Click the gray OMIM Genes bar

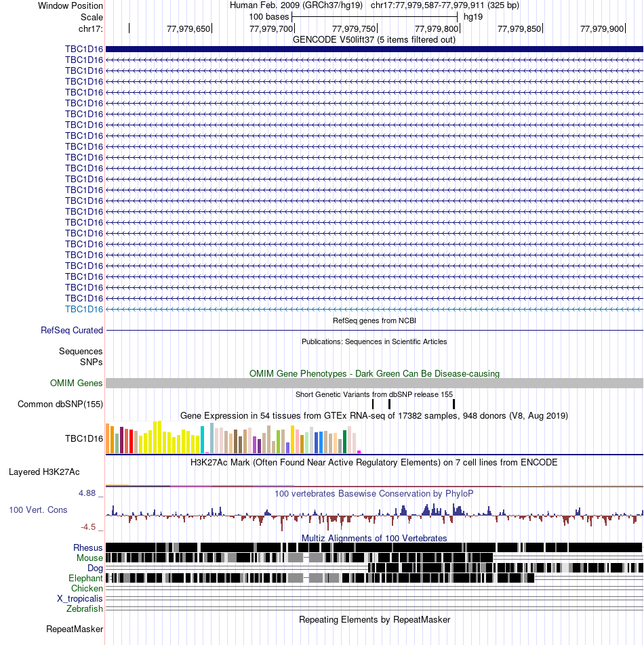[x=374, y=383]
